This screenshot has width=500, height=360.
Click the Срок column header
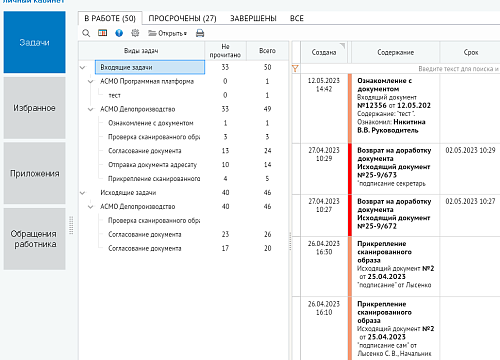(x=470, y=52)
